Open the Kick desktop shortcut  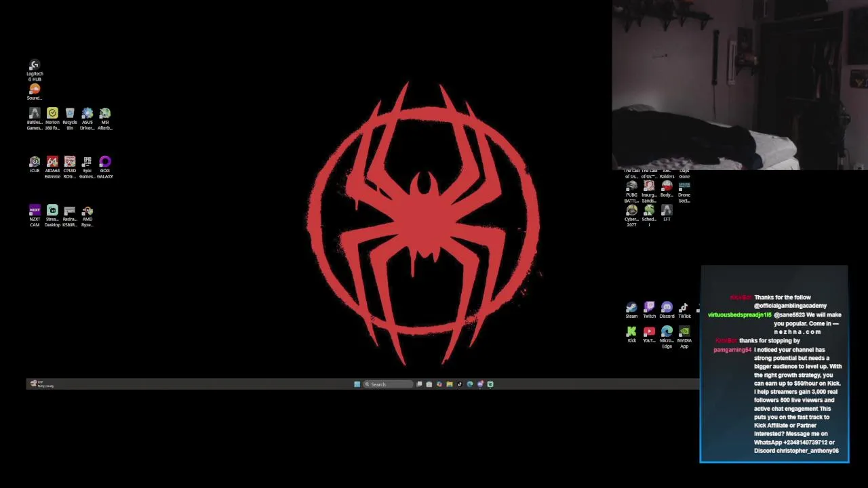631,335
